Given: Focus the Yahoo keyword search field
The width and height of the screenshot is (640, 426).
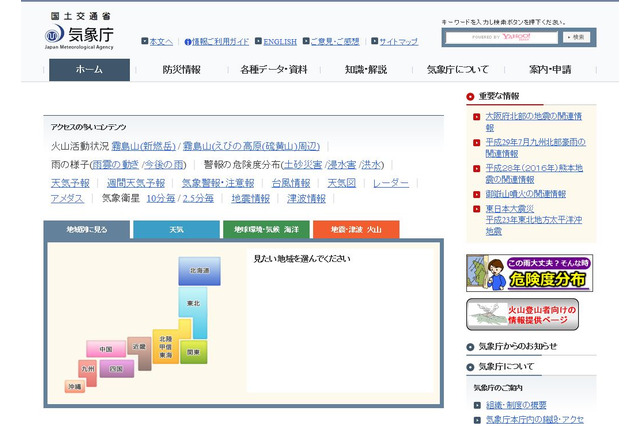Looking at the screenshot, I should 500,37.
